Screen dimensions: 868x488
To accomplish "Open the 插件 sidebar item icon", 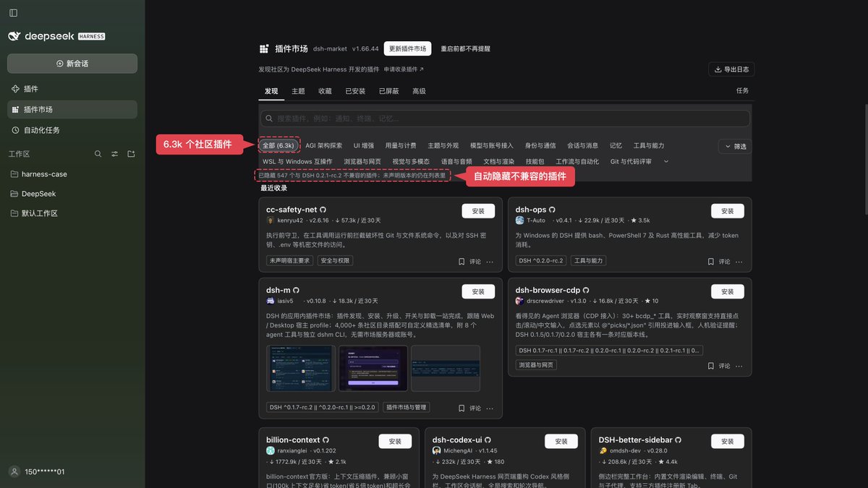I will (15, 89).
